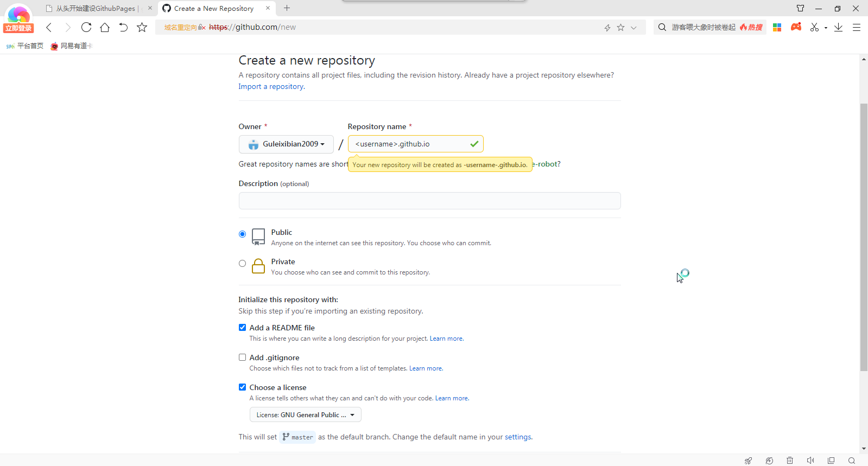Open Learn more link for license
The width and height of the screenshot is (868, 466).
point(452,398)
